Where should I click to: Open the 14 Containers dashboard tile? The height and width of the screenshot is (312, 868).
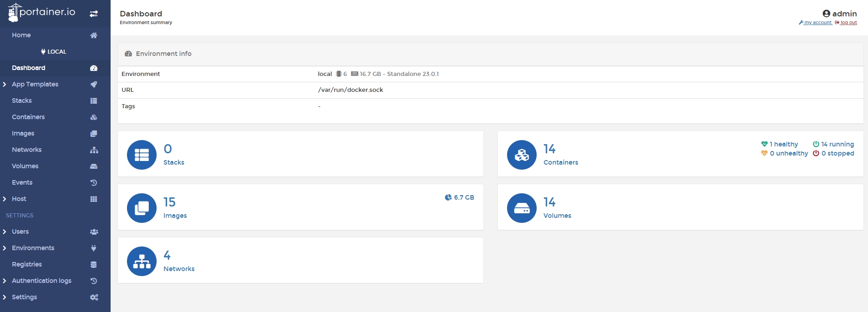click(680, 154)
